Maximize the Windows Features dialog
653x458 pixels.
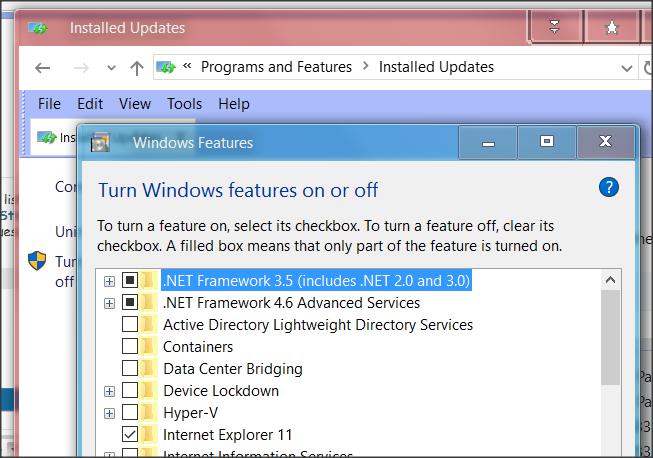click(547, 142)
